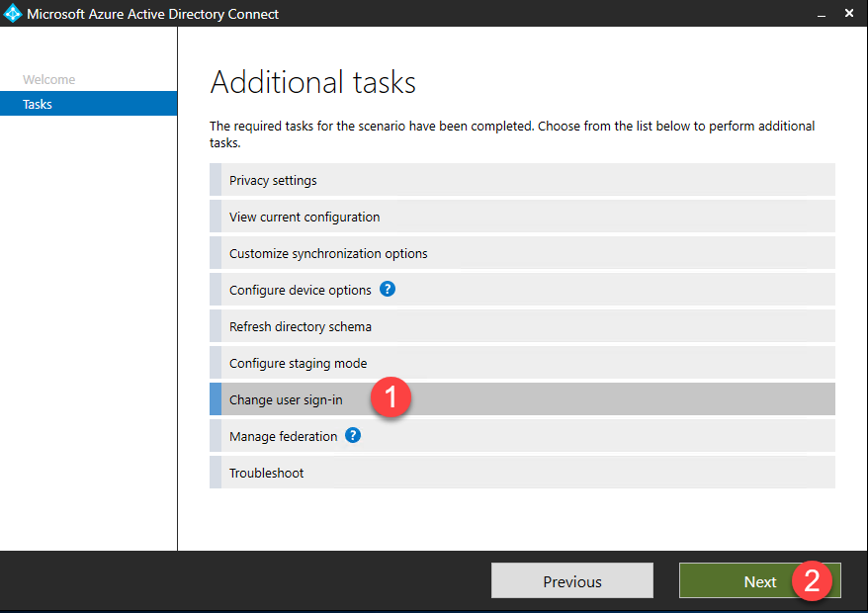Open help icon beside Manage federation
The height and width of the screenshot is (613, 868).
(353, 435)
